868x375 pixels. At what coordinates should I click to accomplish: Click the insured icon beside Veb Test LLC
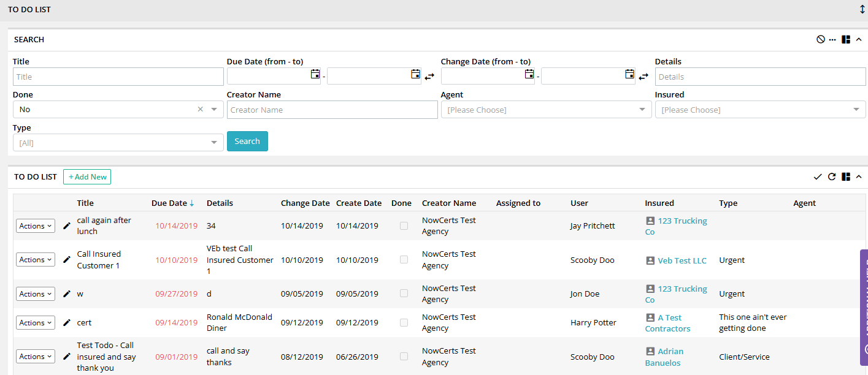pos(650,260)
